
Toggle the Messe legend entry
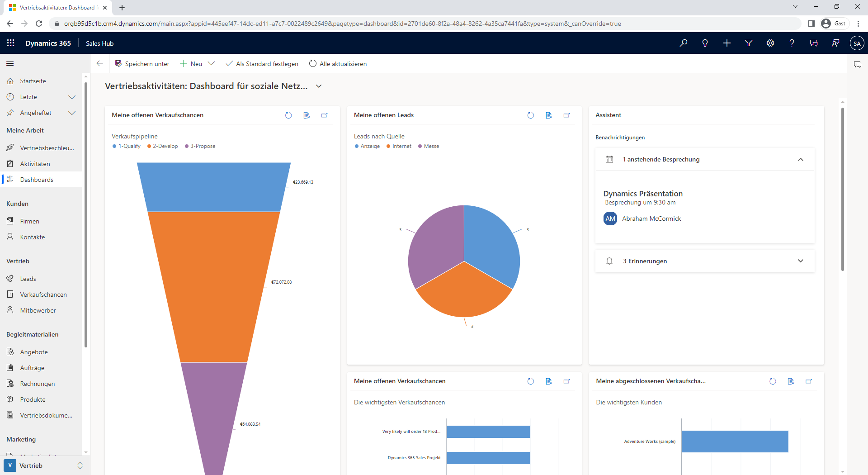pyautogui.click(x=429, y=146)
